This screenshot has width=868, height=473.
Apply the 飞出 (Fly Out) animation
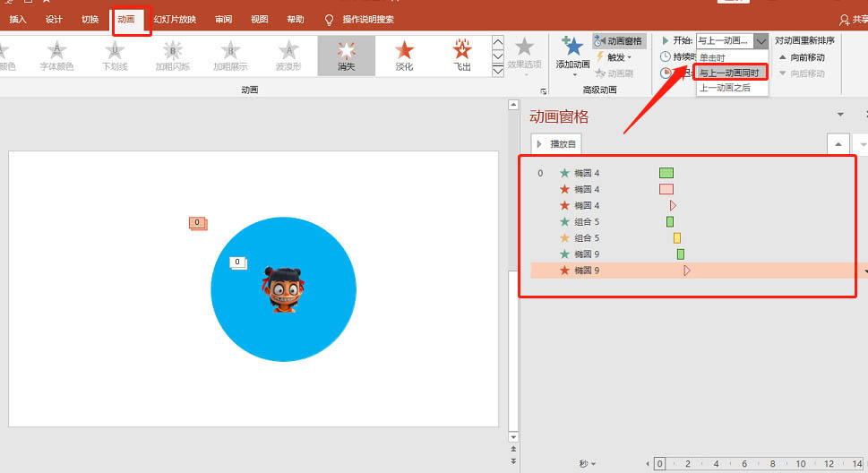pos(461,56)
